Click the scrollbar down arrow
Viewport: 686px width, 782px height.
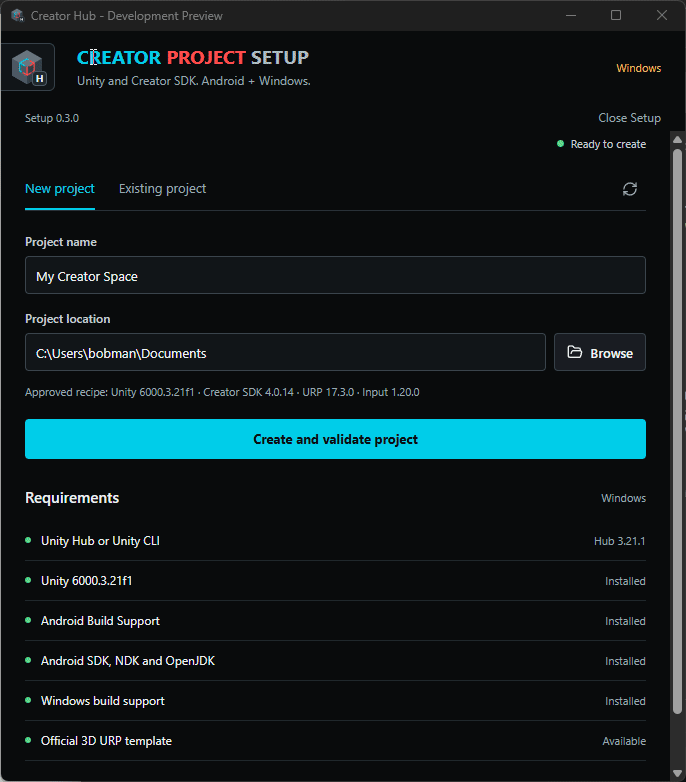coord(677,774)
